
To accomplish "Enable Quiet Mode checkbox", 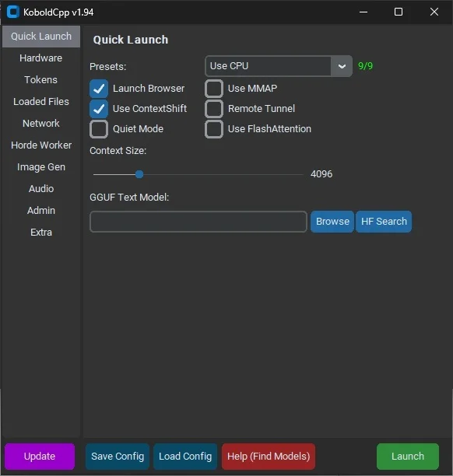I will click(99, 129).
